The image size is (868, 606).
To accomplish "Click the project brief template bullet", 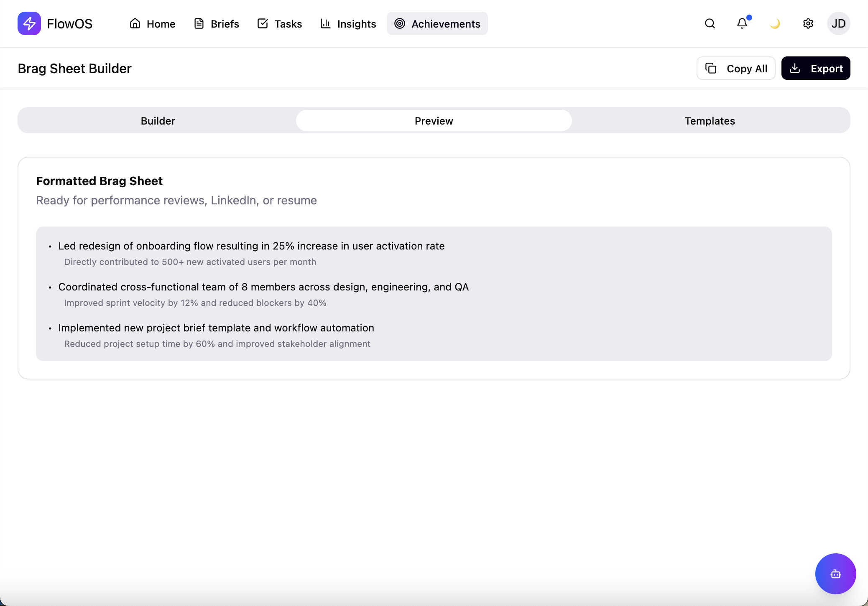I will point(216,328).
